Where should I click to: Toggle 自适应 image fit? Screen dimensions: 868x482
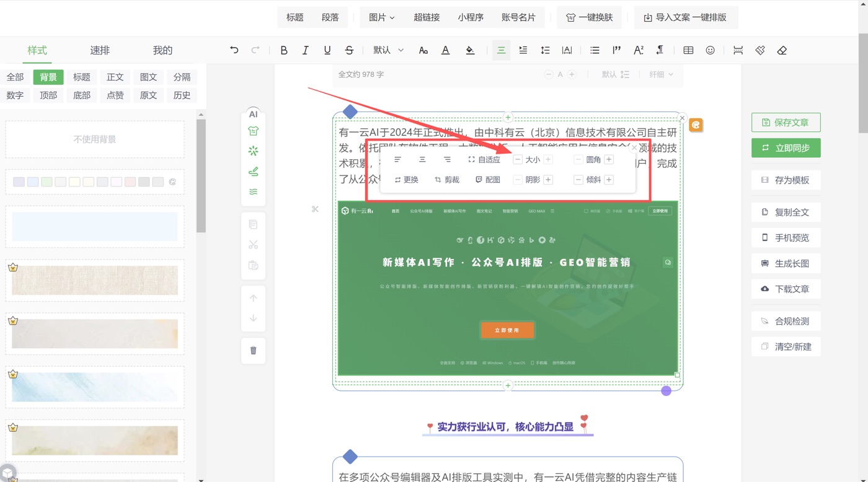484,160
